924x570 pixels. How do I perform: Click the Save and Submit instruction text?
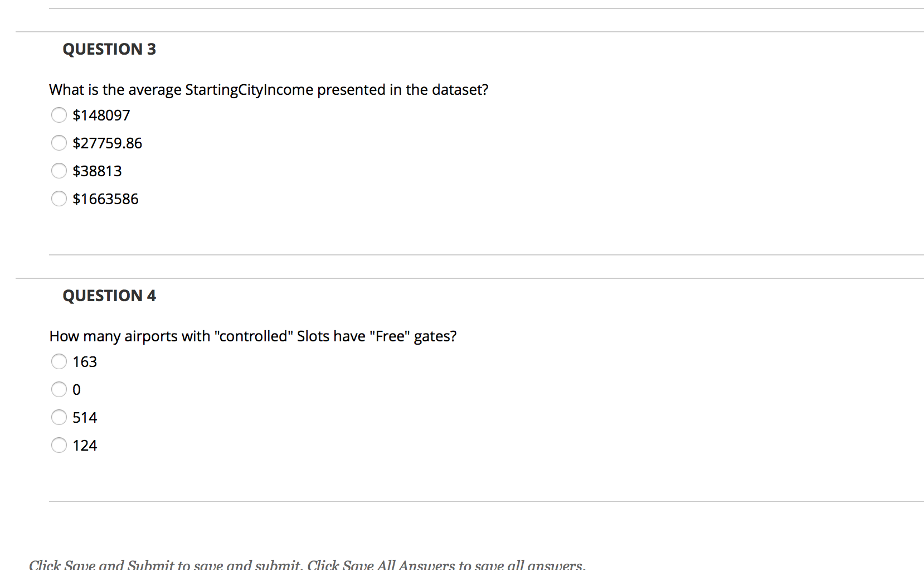(307, 564)
